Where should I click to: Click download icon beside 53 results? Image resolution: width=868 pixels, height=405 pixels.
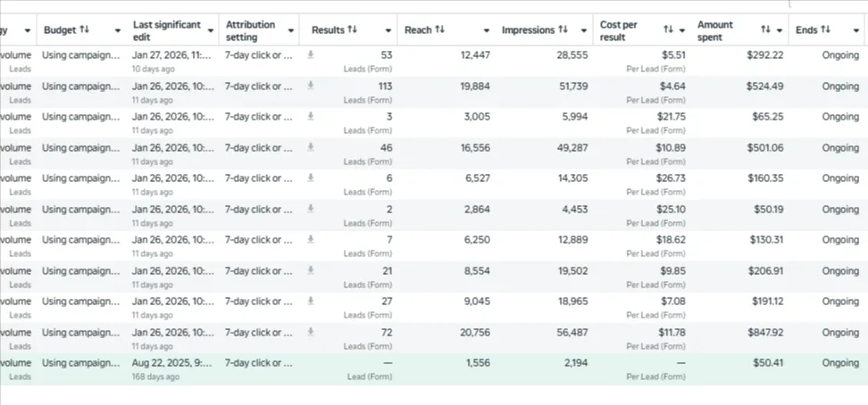click(x=311, y=55)
